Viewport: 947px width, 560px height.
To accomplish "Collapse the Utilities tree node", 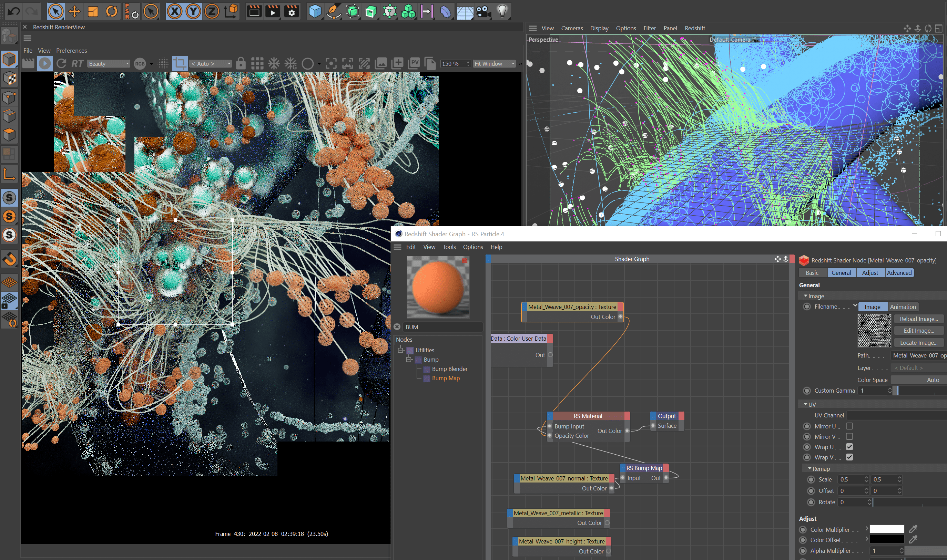I will 401,350.
